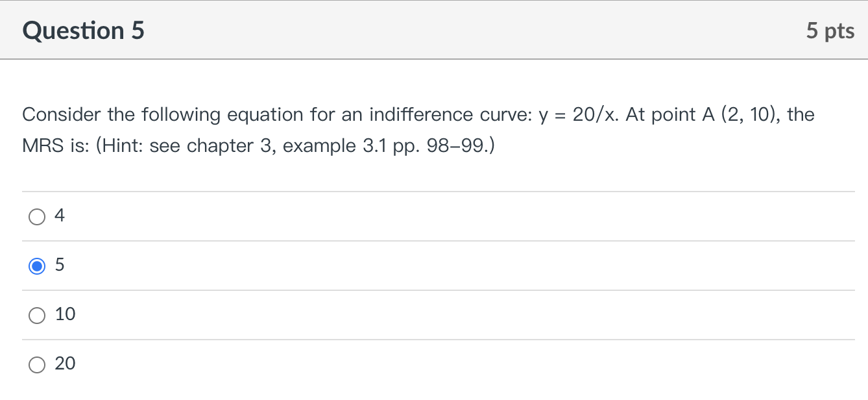Choose the radio button for answer 10
Screen dimensions: 868x400
point(37,315)
